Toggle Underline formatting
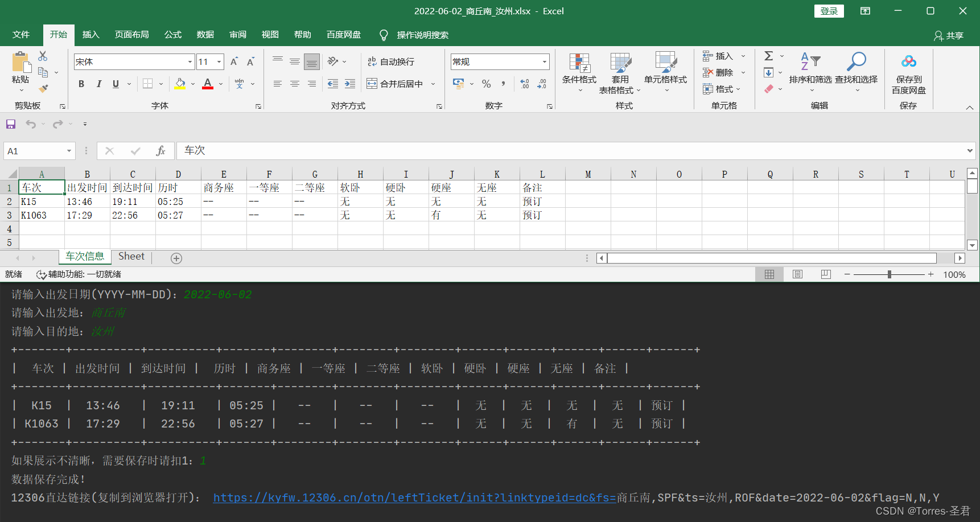Image resolution: width=980 pixels, height=522 pixels. pos(116,84)
